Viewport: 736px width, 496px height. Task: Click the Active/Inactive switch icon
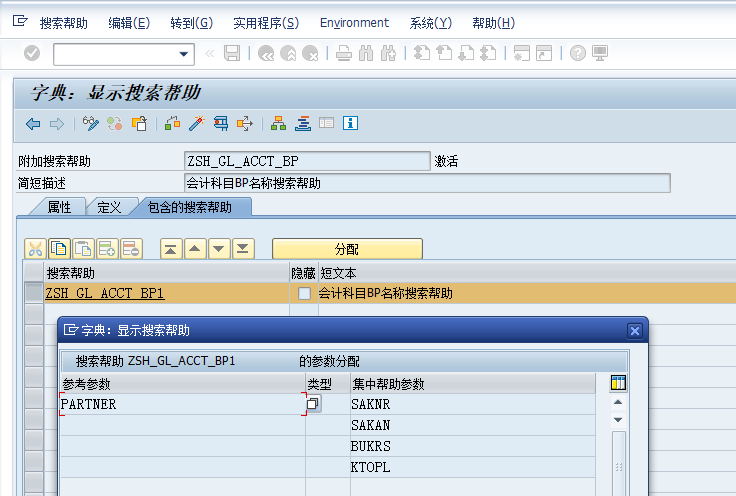click(115, 124)
